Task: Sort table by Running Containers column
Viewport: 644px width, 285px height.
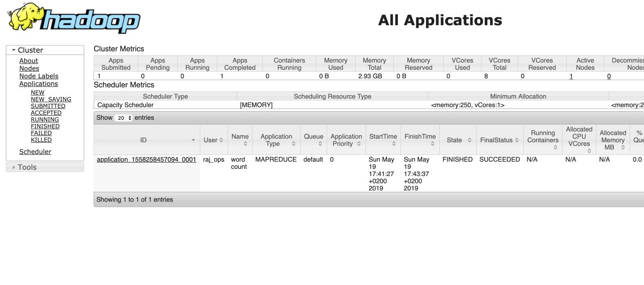Action: (543, 140)
